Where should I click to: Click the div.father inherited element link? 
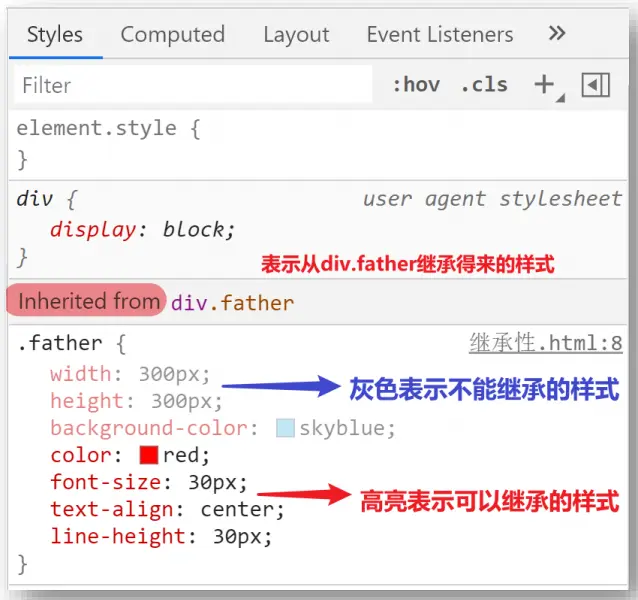click(x=232, y=301)
